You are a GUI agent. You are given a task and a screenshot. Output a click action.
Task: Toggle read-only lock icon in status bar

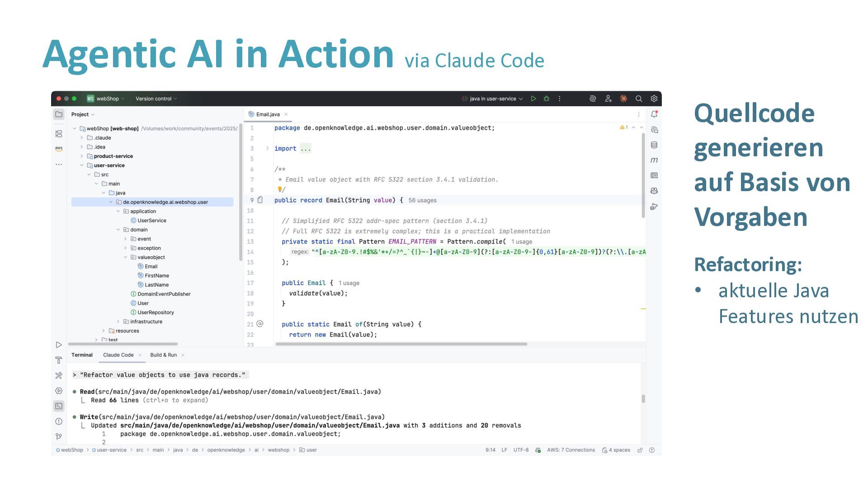(x=640, y=450)
